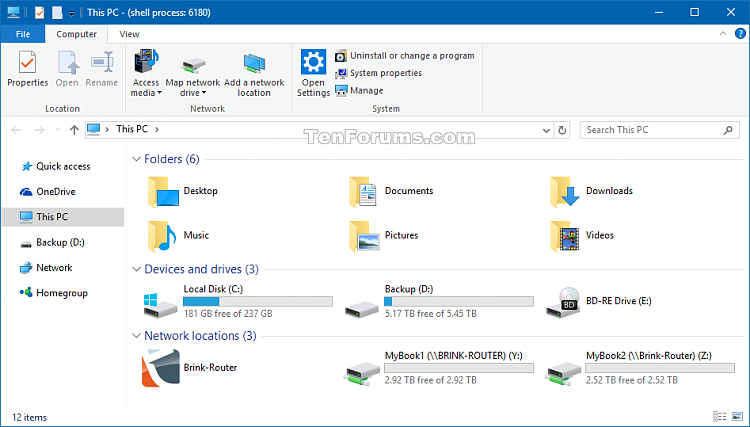Viewport: 750px width, 427px height.
Task: Select This PC in navigation pane
Action: pyautogui.click(x=63, y=217)
